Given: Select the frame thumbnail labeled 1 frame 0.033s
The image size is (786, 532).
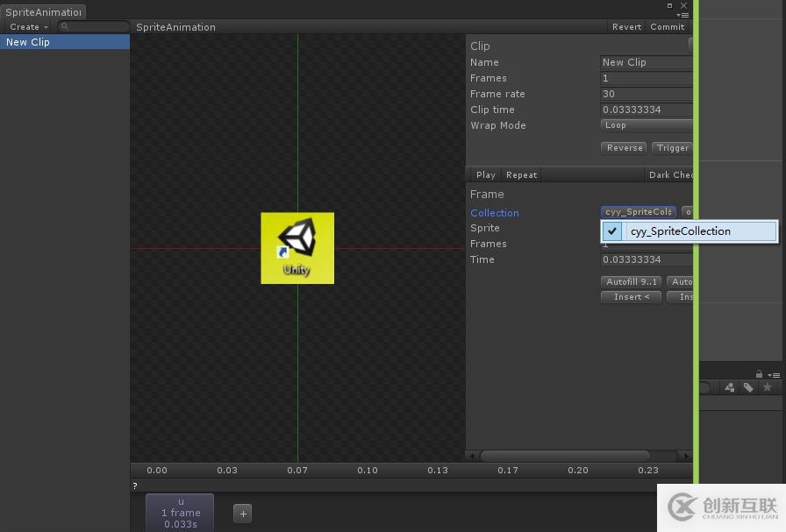Looking at the screenshot, I should (x=180, y=512).
